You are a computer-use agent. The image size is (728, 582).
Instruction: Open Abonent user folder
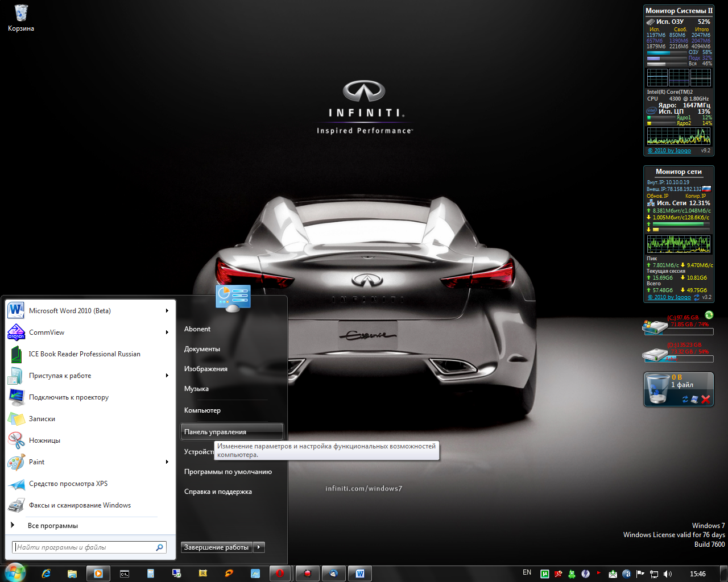(231, 329)
